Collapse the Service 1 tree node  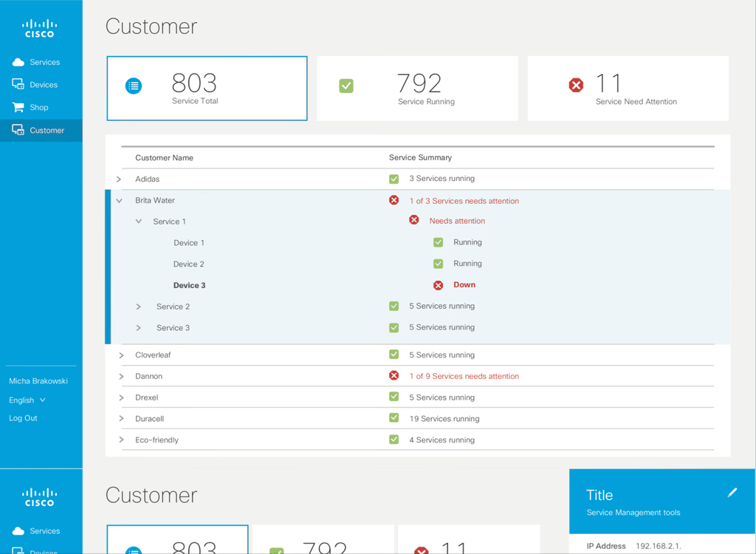click(138, 222)
